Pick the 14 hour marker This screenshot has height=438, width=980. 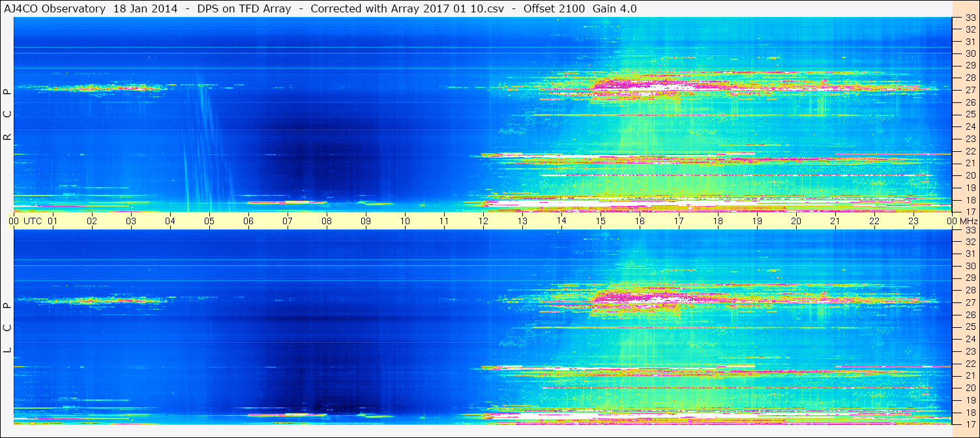561,221
